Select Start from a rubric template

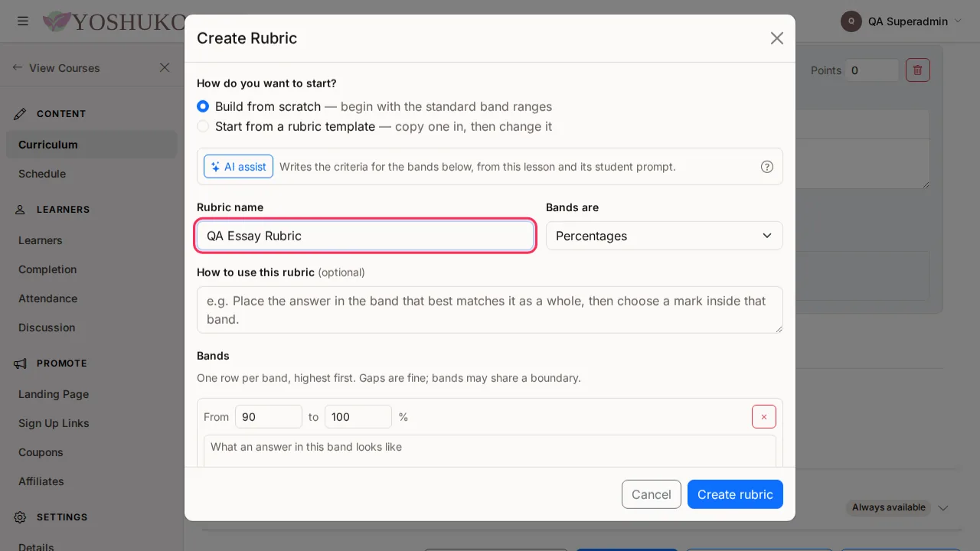pos(203,126)
